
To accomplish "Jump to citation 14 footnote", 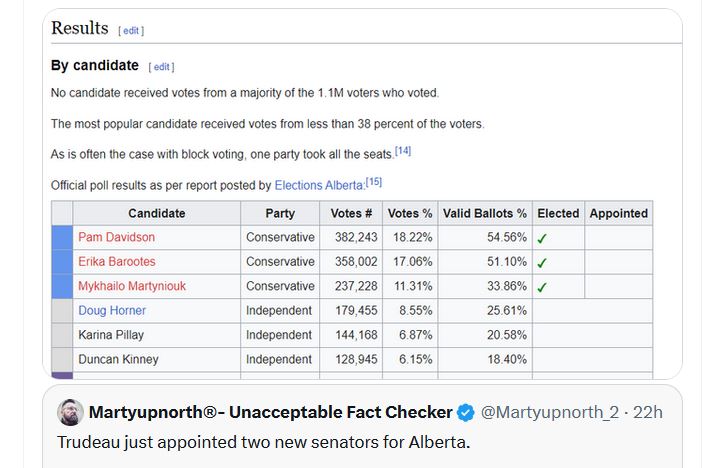I will (403, 151).
